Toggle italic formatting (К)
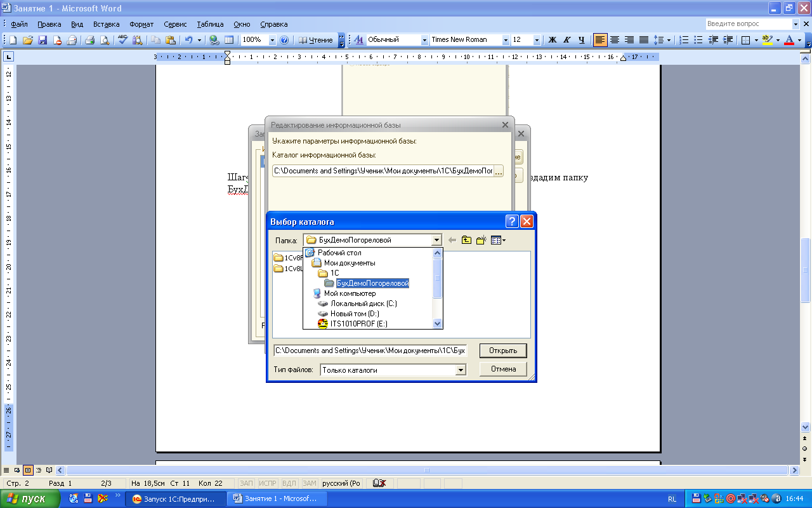Viewport: 812px width, 508px height. pyautogui.click(x=566, y=40)
